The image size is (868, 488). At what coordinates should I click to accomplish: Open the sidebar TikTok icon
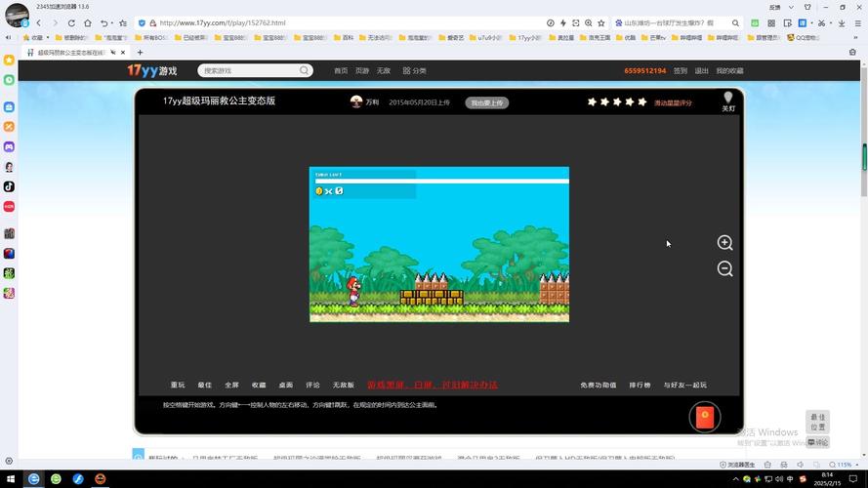click(9, 186)
